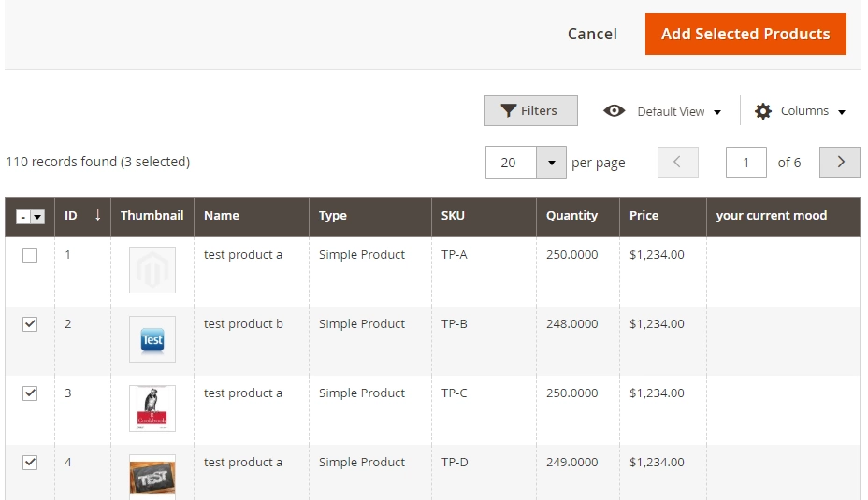Open the per page dropdown arrow
Viewport: 868px width, 500px height.
[551, 162]
